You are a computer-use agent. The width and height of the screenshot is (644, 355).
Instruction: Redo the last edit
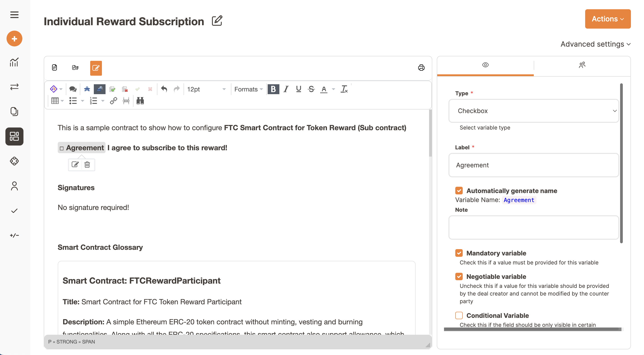[x=177, y=89]
